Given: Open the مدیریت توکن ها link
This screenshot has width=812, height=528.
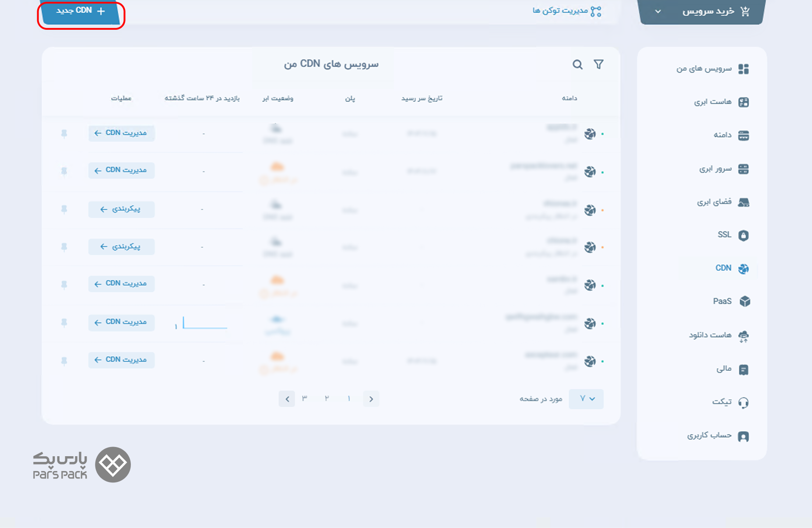Looking at the screenshot, I should coord(567,11).
